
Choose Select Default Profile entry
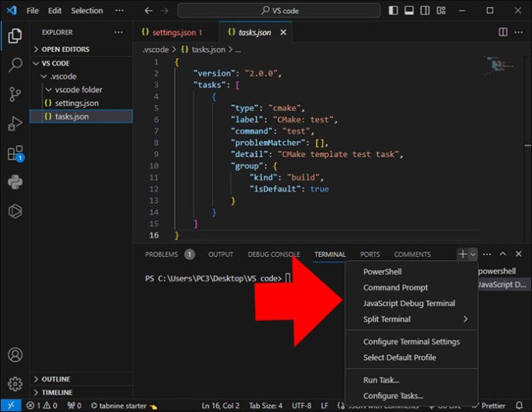tap(412, 357)
